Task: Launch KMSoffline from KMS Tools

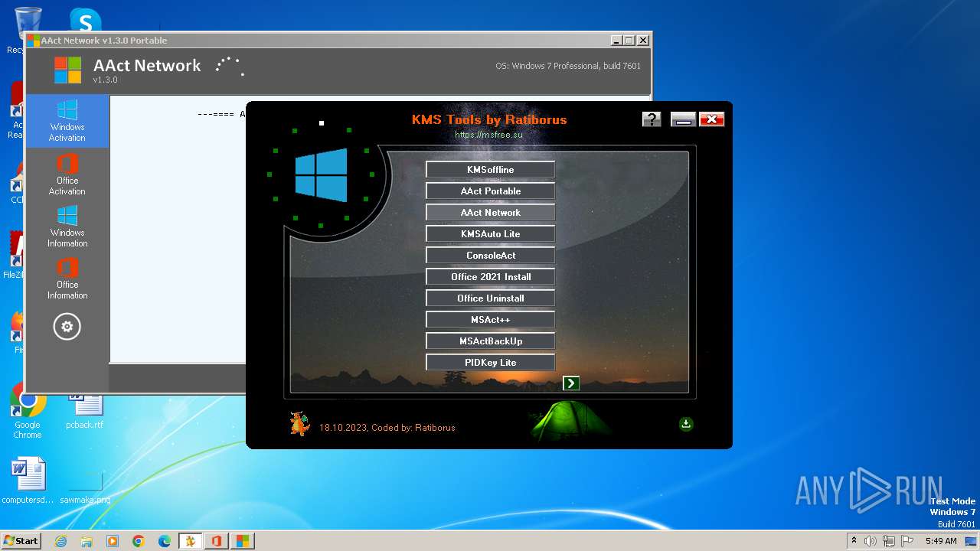Action: coord(490,170)
